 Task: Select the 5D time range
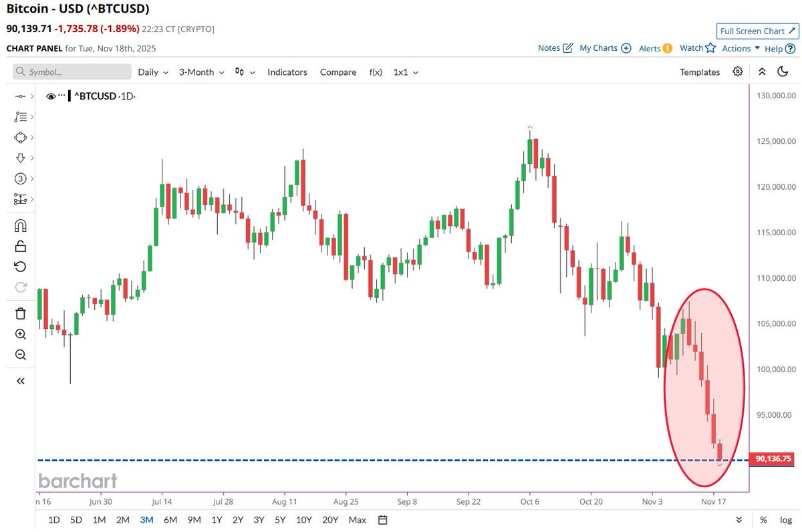[x=76, y=519]
